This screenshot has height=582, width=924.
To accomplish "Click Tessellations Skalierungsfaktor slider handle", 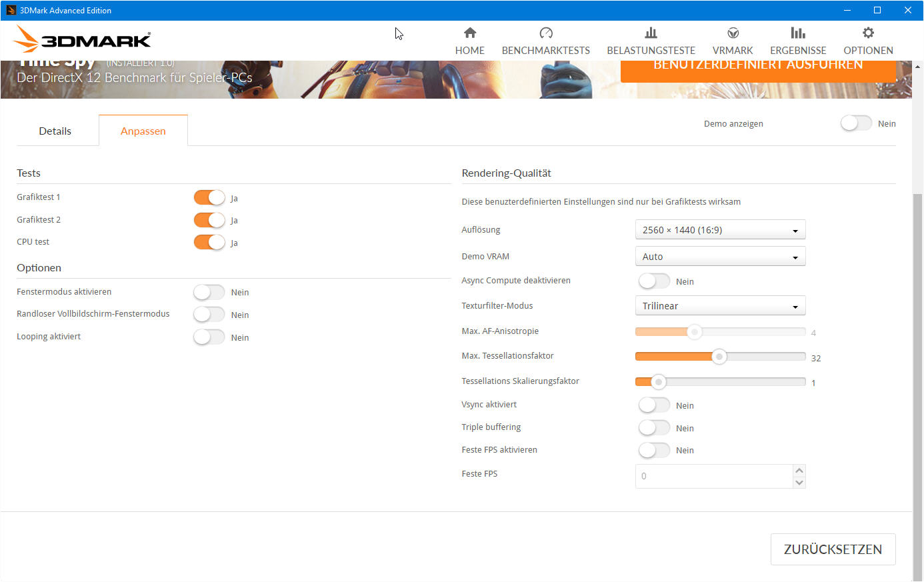I will (658, 382).
